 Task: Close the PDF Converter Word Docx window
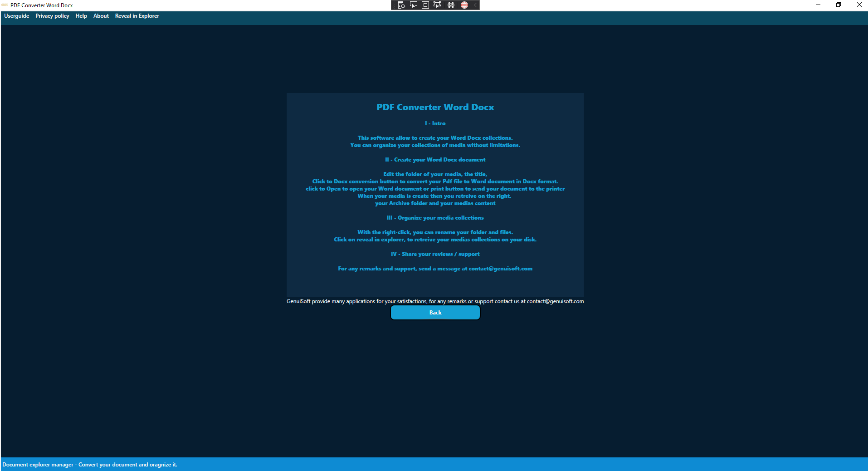point(859,5)
